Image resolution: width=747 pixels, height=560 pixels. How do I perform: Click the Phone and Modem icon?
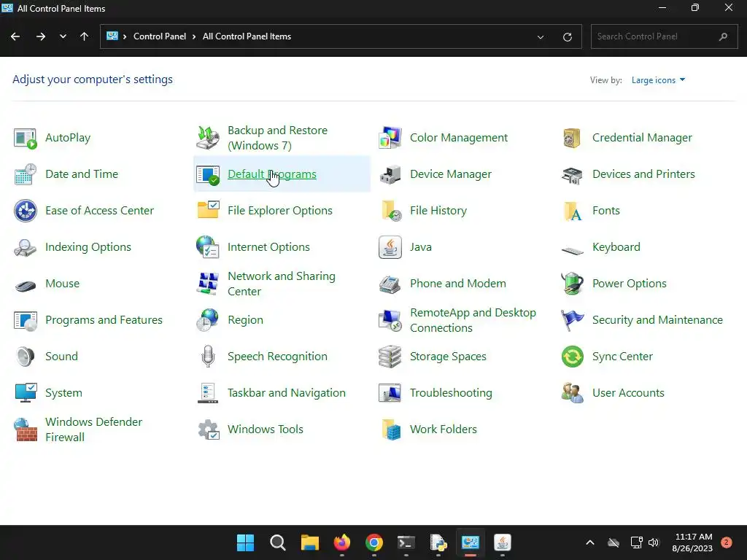[390, 284]
